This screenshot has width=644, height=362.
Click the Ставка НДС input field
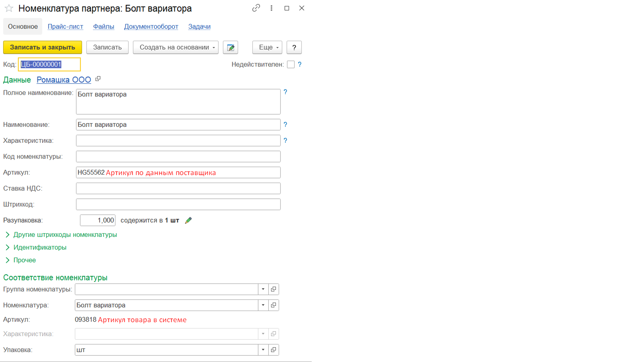pyautogui.click(x=178, y=188)
